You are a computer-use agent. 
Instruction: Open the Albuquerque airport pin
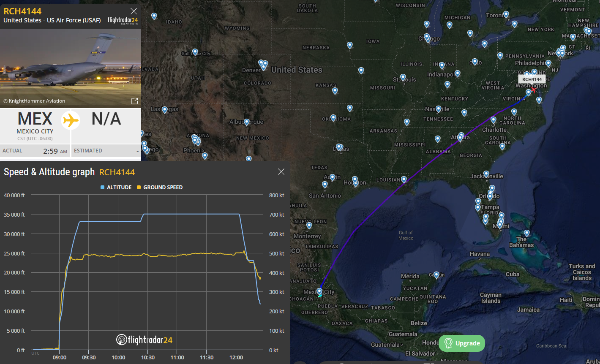pyautogui.click(x=247, y=122)
